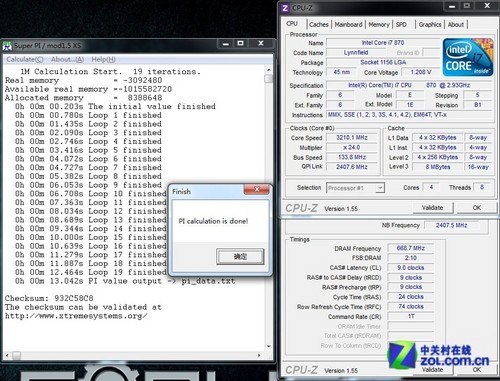
Task: Click the Intel Core i7 logo badge
Action: pos(468,57)
